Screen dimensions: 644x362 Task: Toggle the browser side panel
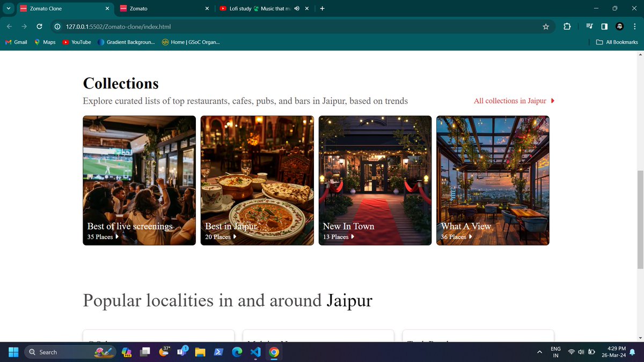click(604, 26)
